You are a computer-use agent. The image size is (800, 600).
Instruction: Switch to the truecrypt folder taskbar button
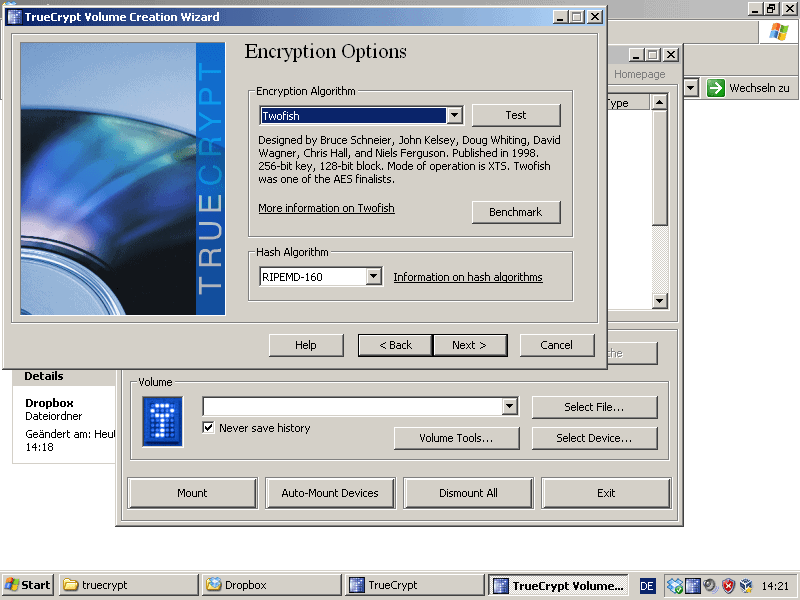click(x=129, y=585)
